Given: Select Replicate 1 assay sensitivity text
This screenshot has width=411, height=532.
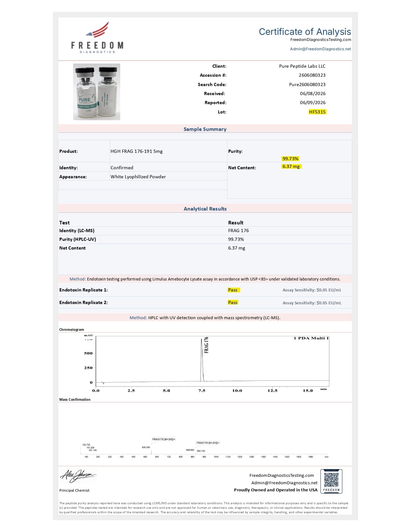Looking at the screenshot, I should click(x=312, y=290).
